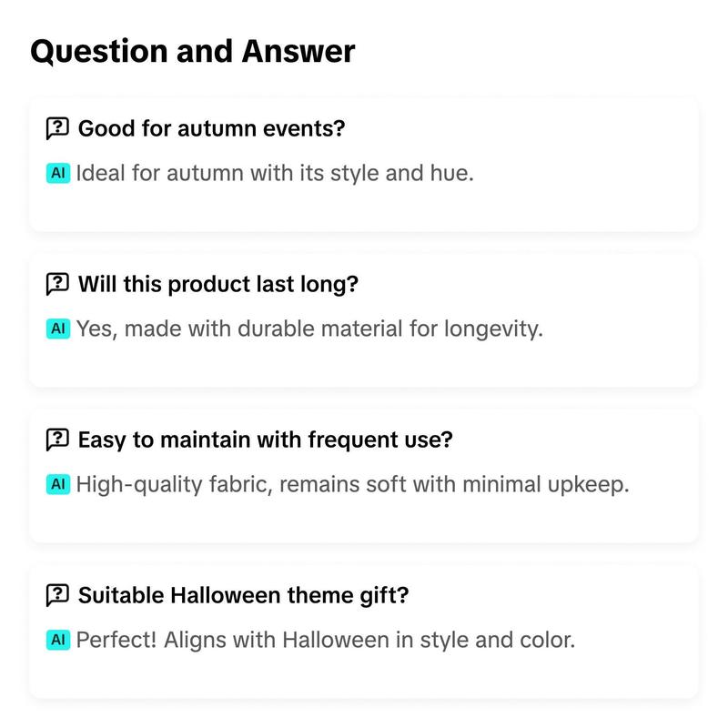
Task: Click question icon beside Good for autumn events
Action: 57,128
